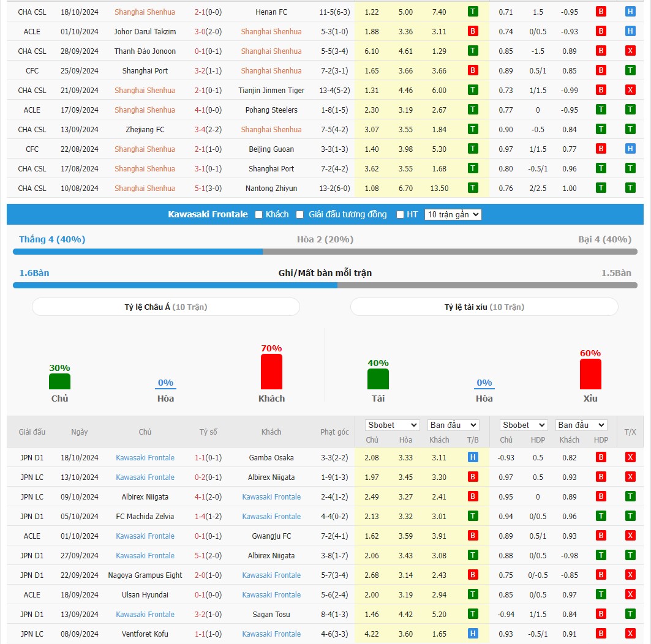Click red X icon in Ventforet Kofu row

630,634
